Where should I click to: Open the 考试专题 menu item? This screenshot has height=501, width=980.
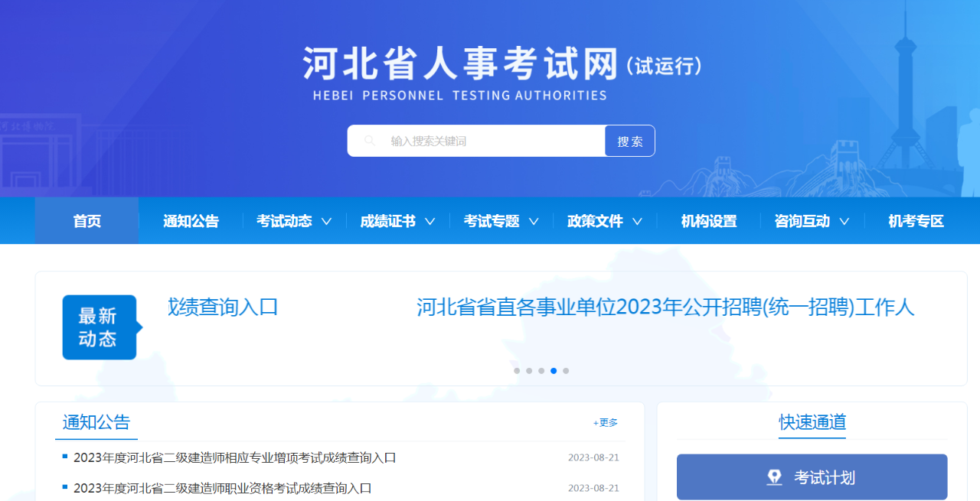pos(492,221)
